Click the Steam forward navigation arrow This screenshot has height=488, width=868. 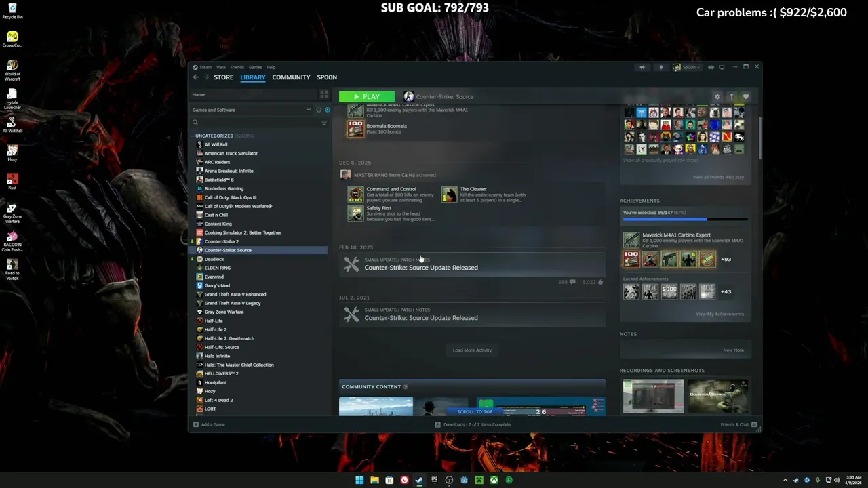pyautogui.click(x=207, y=77)
